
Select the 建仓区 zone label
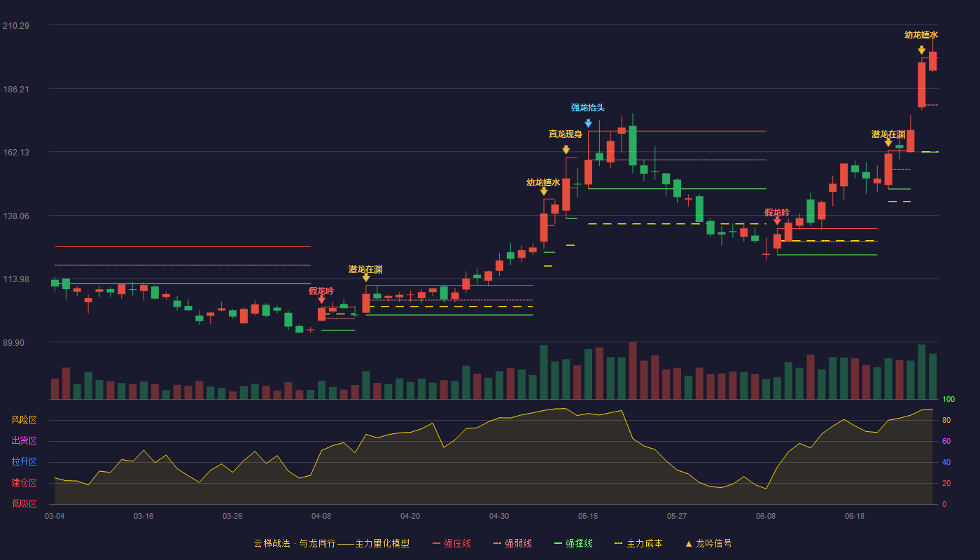coord(24,483)
